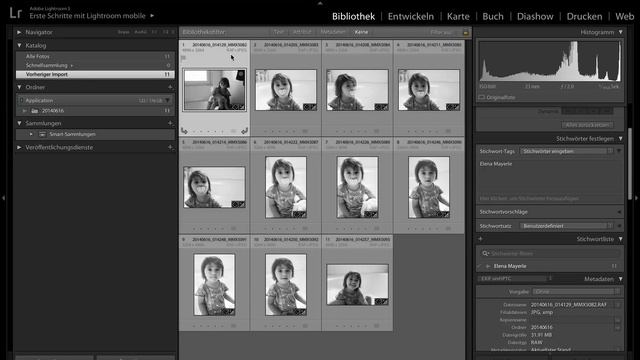Add publish service with Veröffentlichungsdienste plus

[x=170, y=147]
